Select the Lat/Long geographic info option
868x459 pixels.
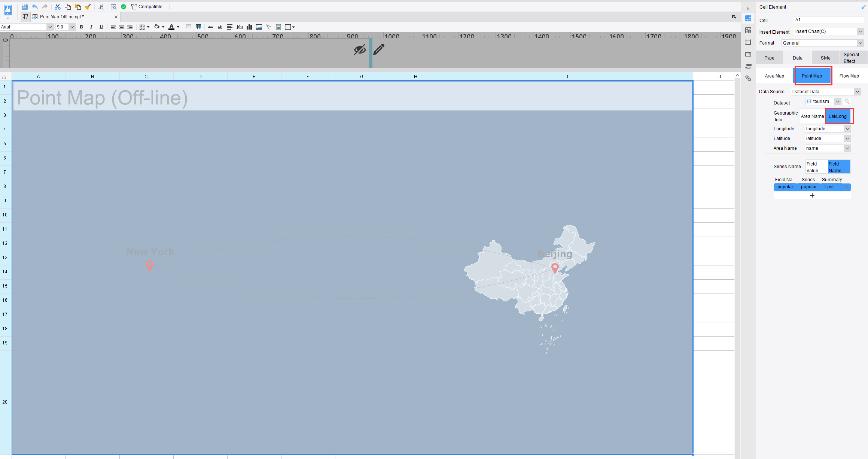pos(838,116)
